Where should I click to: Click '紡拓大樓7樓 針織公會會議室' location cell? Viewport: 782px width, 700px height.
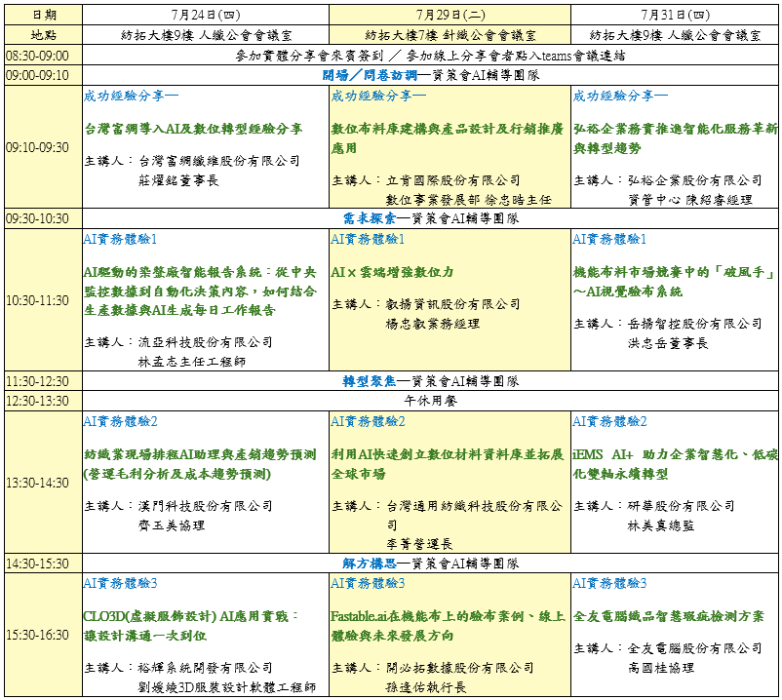450,35
